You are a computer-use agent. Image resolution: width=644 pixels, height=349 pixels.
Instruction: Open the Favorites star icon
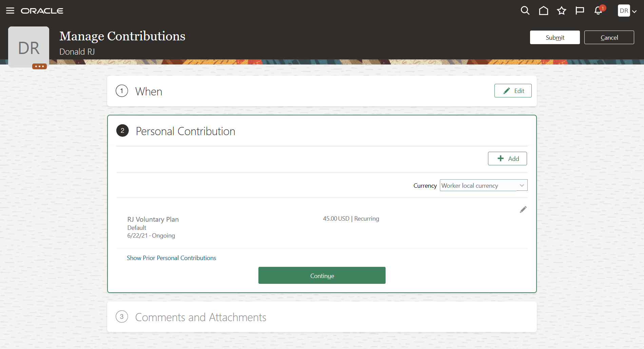(562, 11)
